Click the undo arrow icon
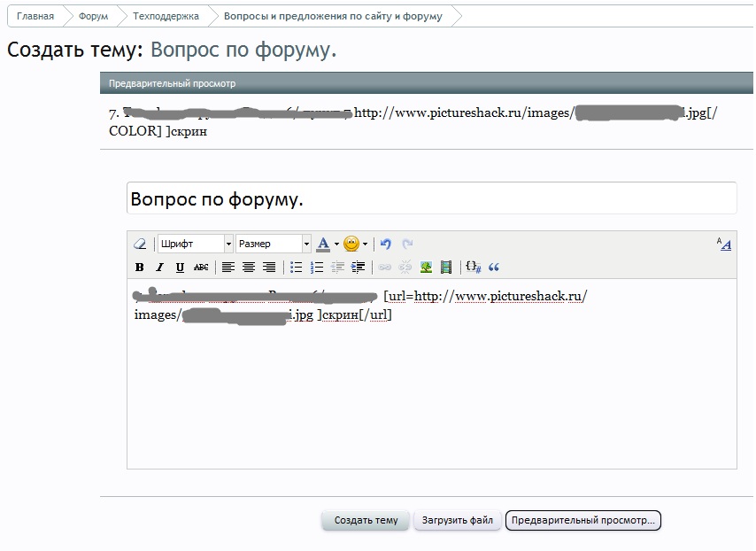The height and width of the screenshot is (551, 756). (386, 244)
